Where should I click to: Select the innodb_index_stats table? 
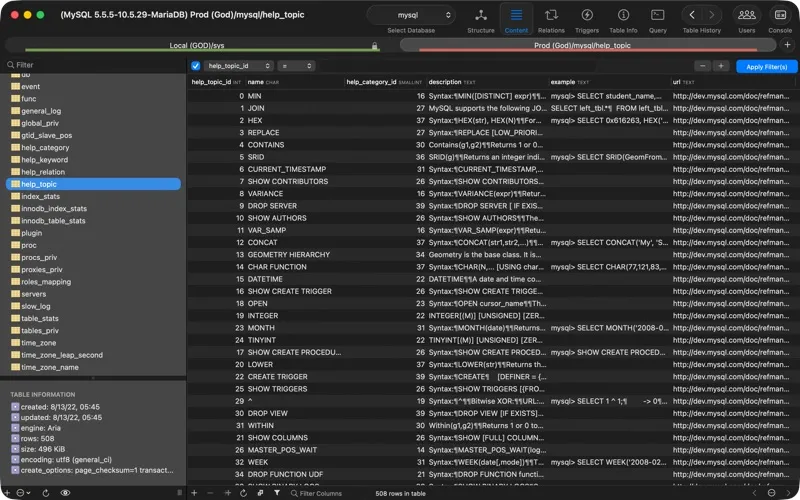(x=54, y=209)
